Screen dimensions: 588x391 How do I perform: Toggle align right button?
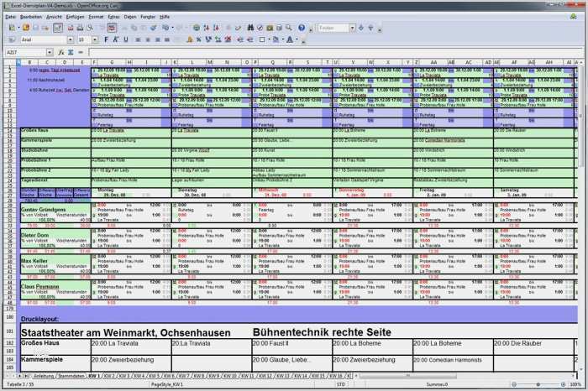[x=158, y=39]
